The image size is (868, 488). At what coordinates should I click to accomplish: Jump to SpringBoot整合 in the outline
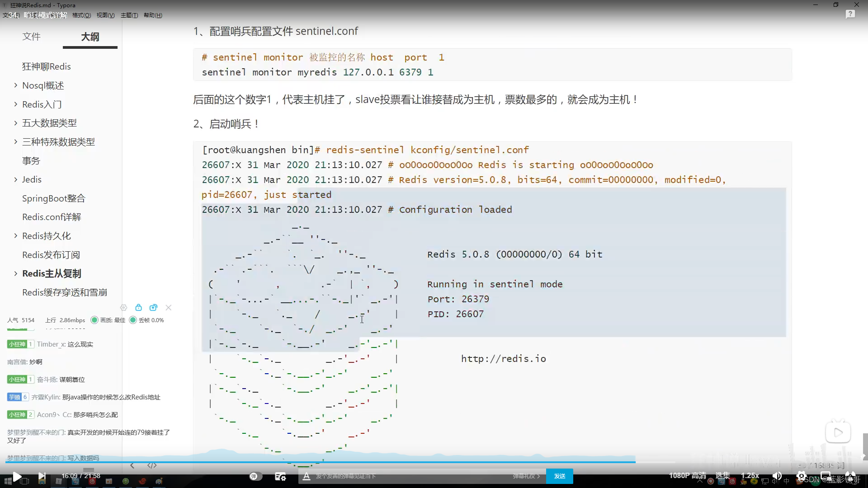[53, 198]
